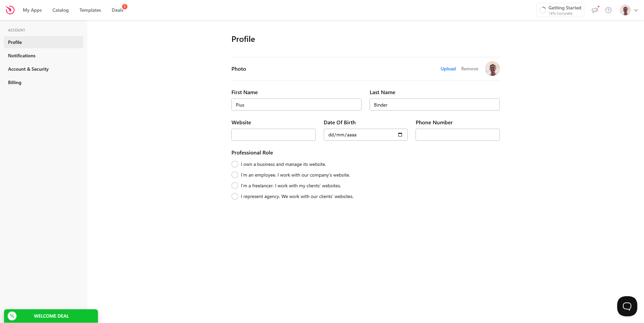Image resolution: width=644 pixels, height=323 pixels.
Task: Click the profile photo thumbnail beside Remove
Action: point(492,69)
